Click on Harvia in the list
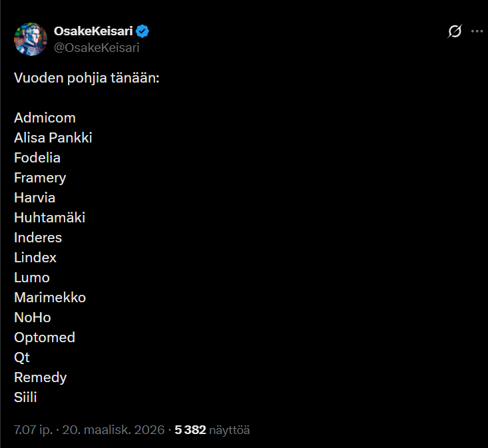Viewport: 488px width, 448px height. pos(35,198)
